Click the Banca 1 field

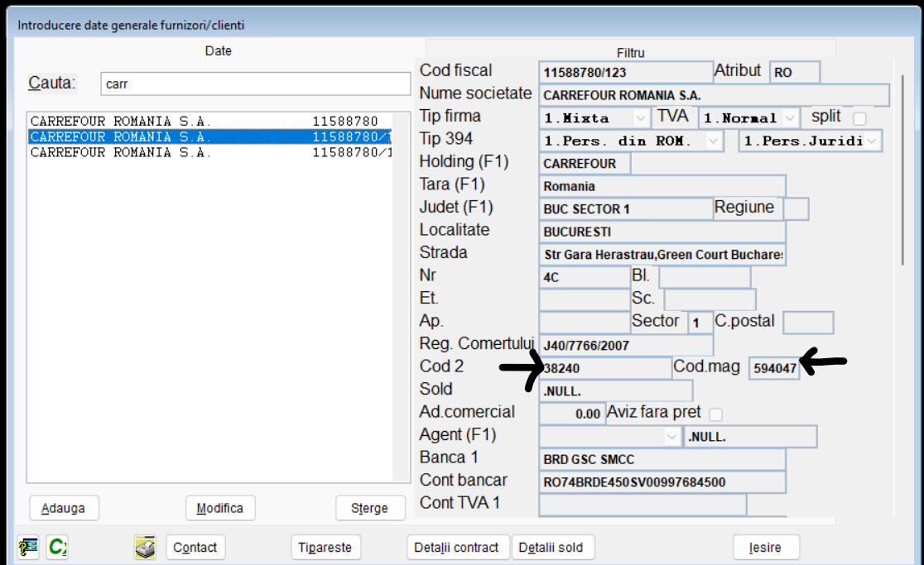[x=662, y=460]
